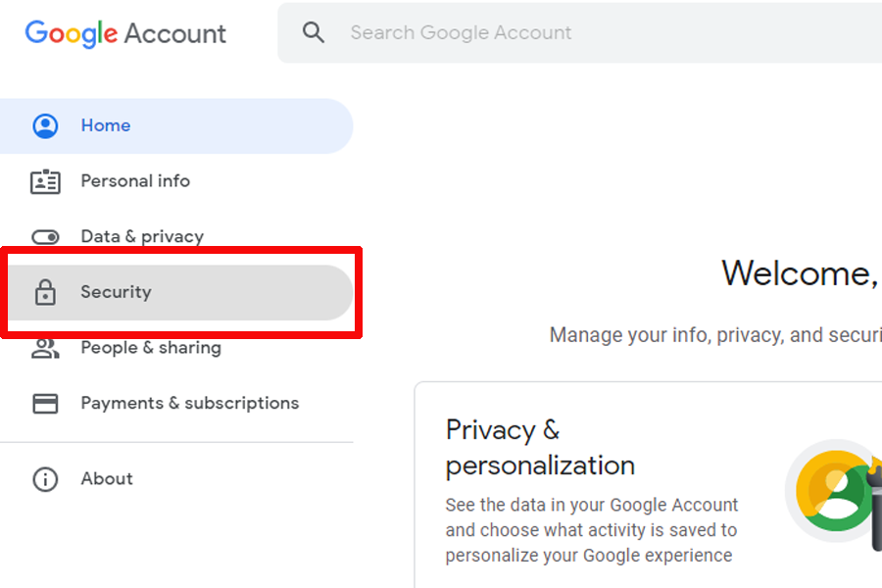This screenshot has width=882, height=588.
Task: Click the Home person icon in sidebar
Action: tap(45, 125)
